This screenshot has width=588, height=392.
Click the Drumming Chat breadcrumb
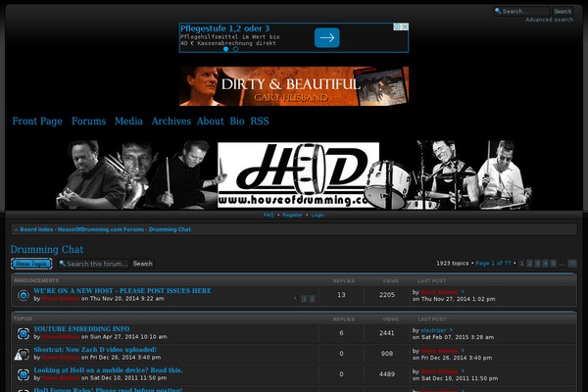pyautogui.click(x=170, y=229)
